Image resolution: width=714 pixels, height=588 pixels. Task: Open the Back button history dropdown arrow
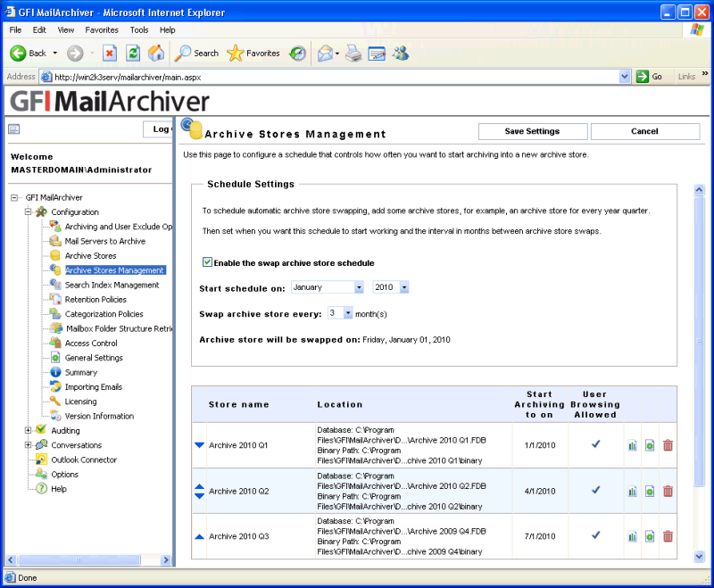click(55, 54)
